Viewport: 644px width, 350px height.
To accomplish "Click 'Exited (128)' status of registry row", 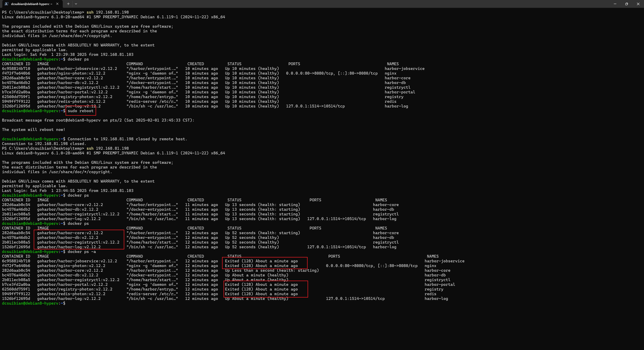I will [x=261, y=289].
